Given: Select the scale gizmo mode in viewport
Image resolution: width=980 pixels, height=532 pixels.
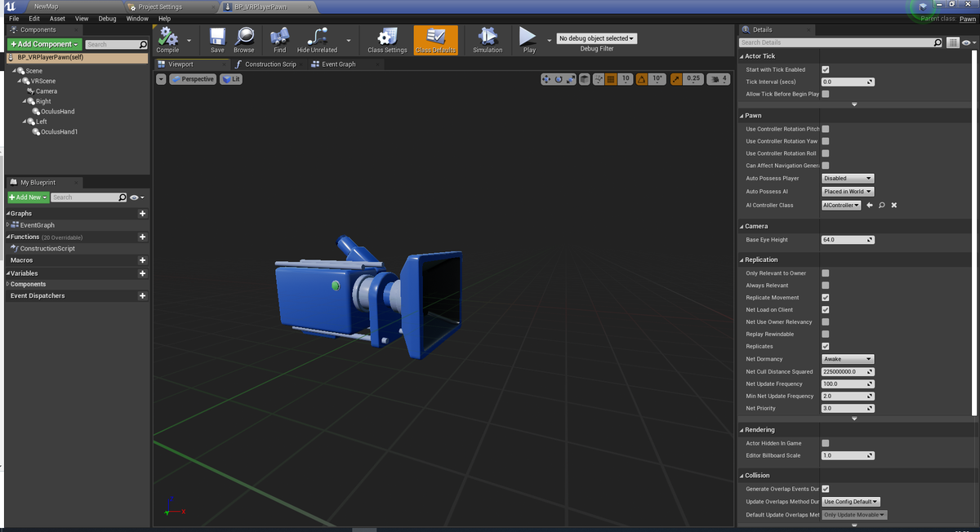Looking at the screenshot, I should (x=571, y=79).
